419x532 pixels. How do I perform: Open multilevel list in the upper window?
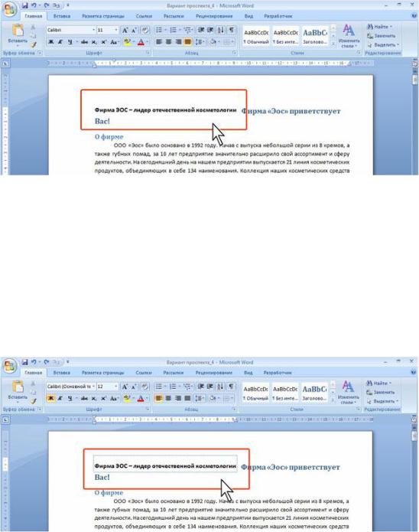(x=187, y=30)
